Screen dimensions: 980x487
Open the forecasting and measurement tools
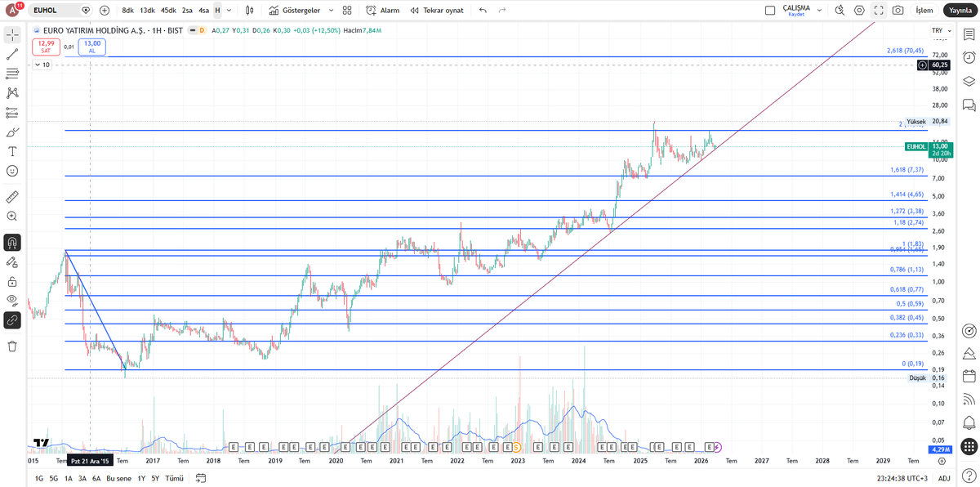(12, 113)
